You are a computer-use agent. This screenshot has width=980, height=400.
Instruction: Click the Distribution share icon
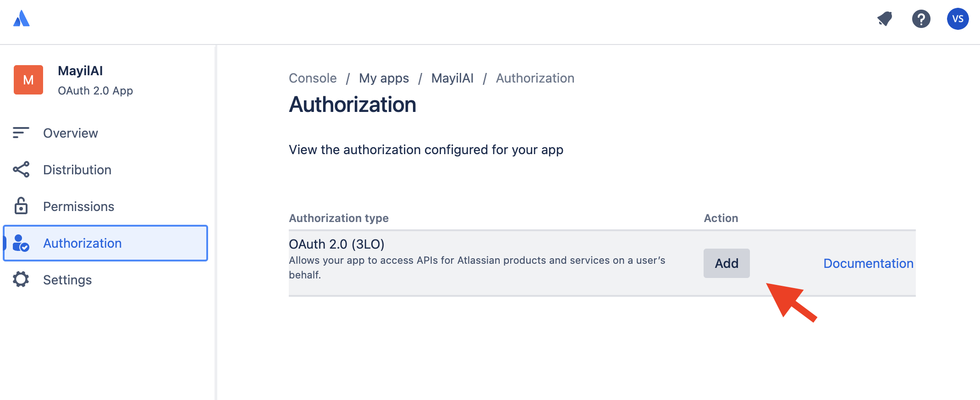click(21, 170)
